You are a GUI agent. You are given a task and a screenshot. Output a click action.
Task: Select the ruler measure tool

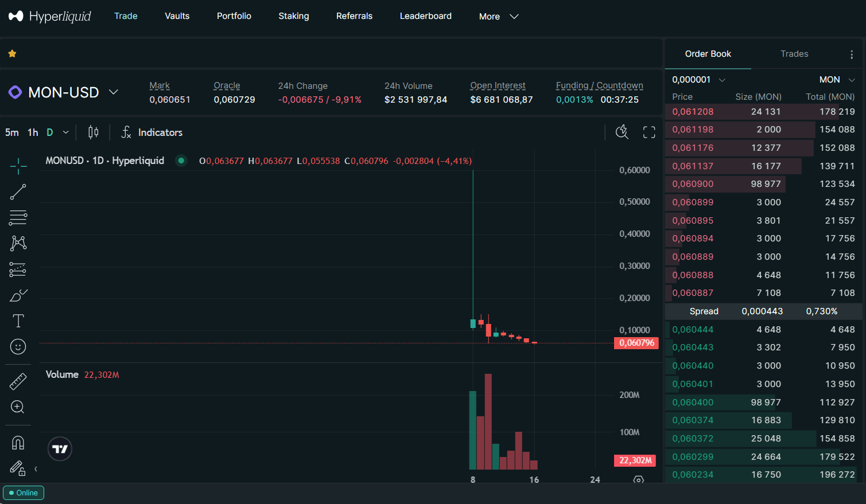(x=18, y=381)
